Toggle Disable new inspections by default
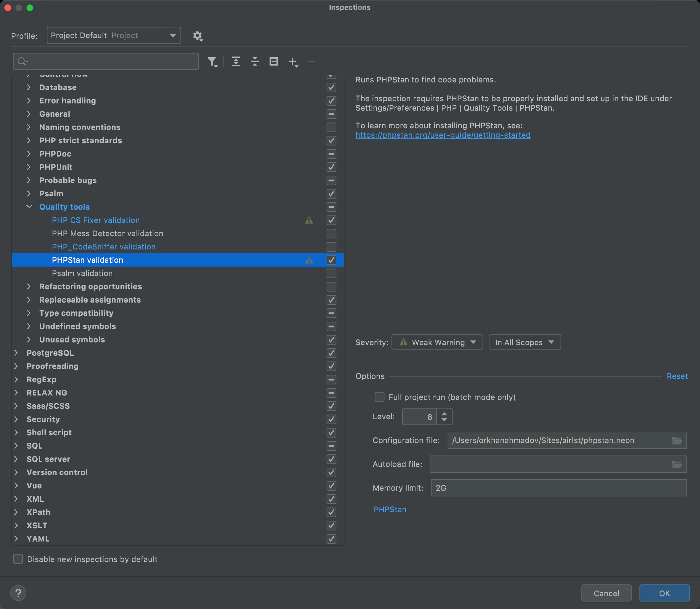 coord(18,559)
